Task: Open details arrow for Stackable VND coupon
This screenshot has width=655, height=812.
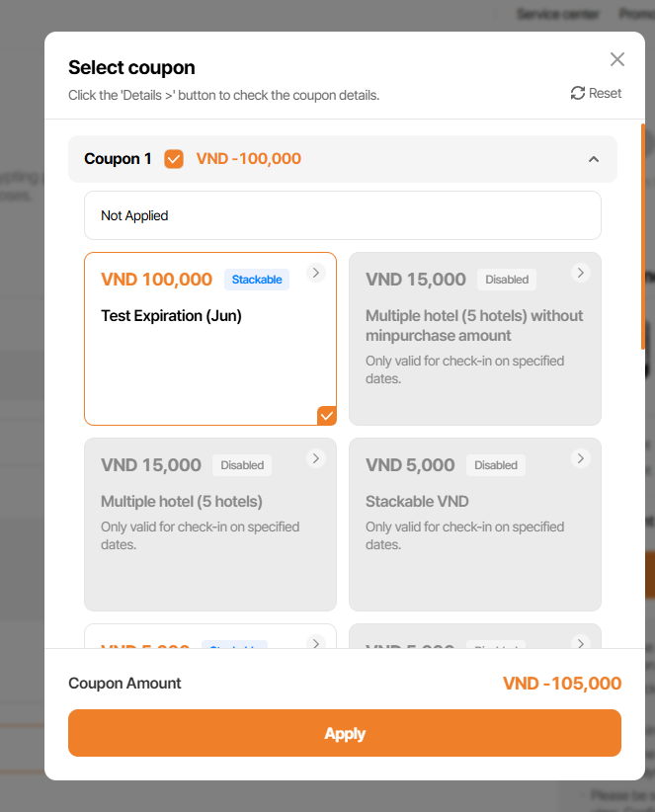Action: coord(581,458)
